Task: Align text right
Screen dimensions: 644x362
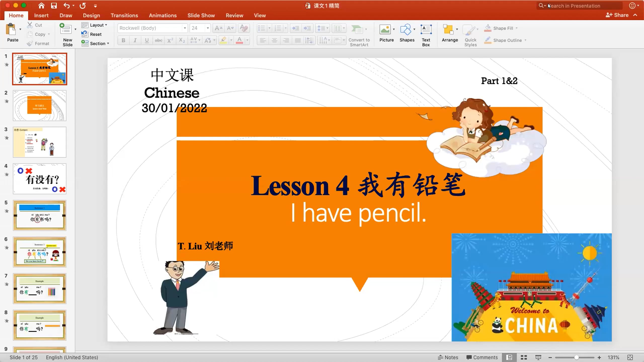Action: pos(286,40)
